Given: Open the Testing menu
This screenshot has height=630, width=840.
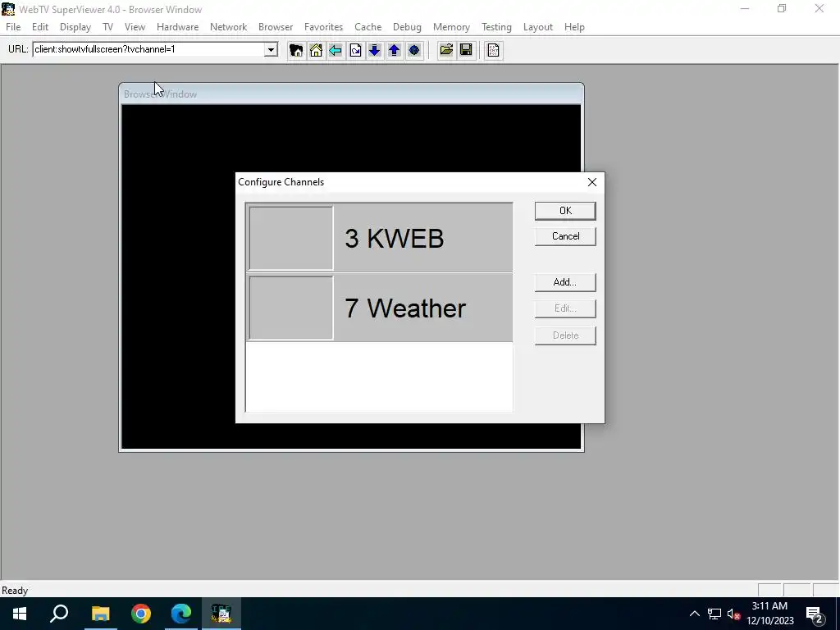Looking at the screenshot, I should tap(496, 27).
